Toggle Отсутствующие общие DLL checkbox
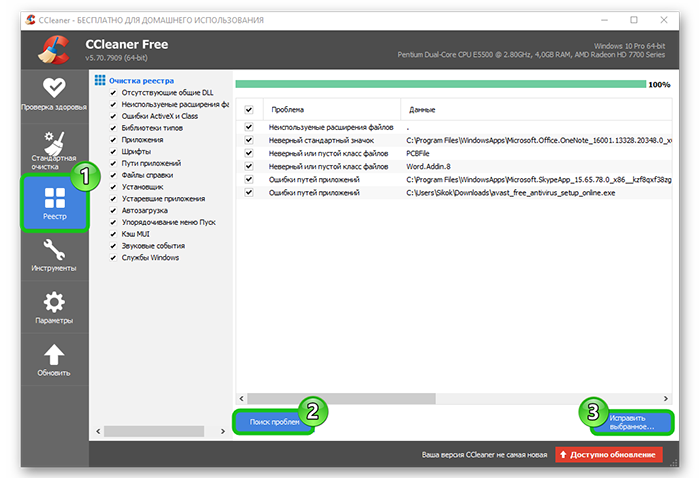Viewport: 700px width, 478px height. [x=113, y=93]
